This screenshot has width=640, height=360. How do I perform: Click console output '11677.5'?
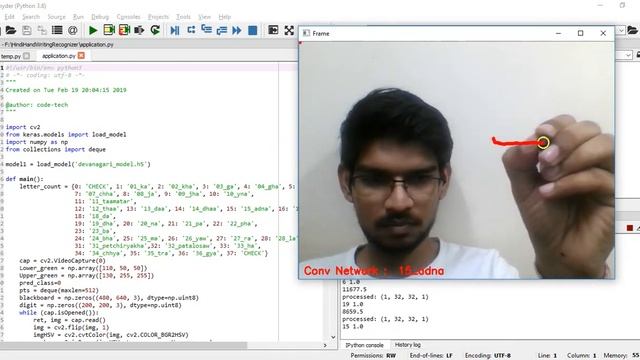click(x=354, y=289)
